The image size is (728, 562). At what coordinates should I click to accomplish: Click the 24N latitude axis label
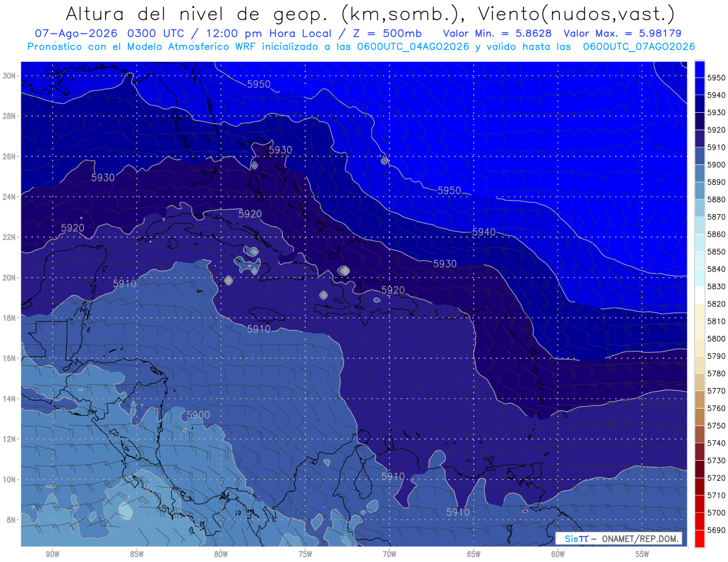point(10,196)
